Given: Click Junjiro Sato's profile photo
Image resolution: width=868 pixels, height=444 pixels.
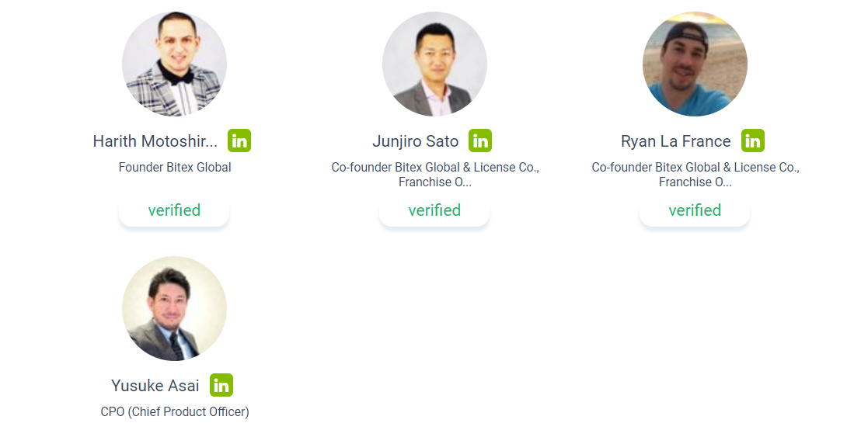Looking at the screenshot, I should tap(434, 64).
